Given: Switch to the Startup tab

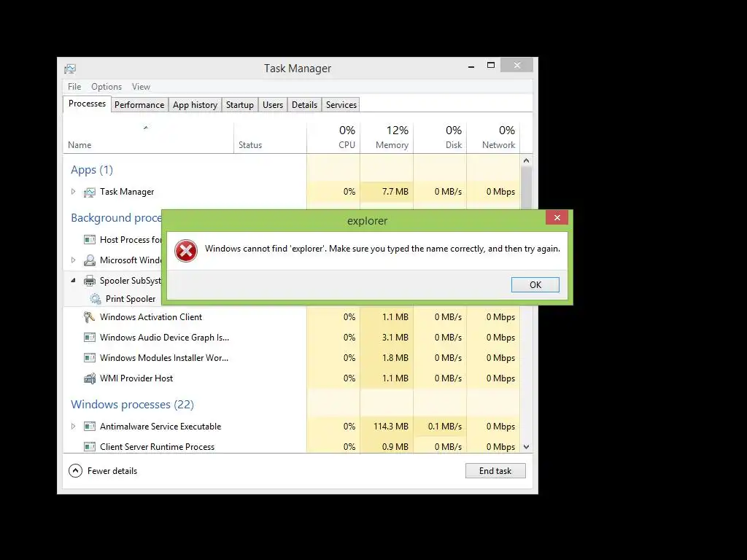Looking at the screenshot, I should coord(239,105).
